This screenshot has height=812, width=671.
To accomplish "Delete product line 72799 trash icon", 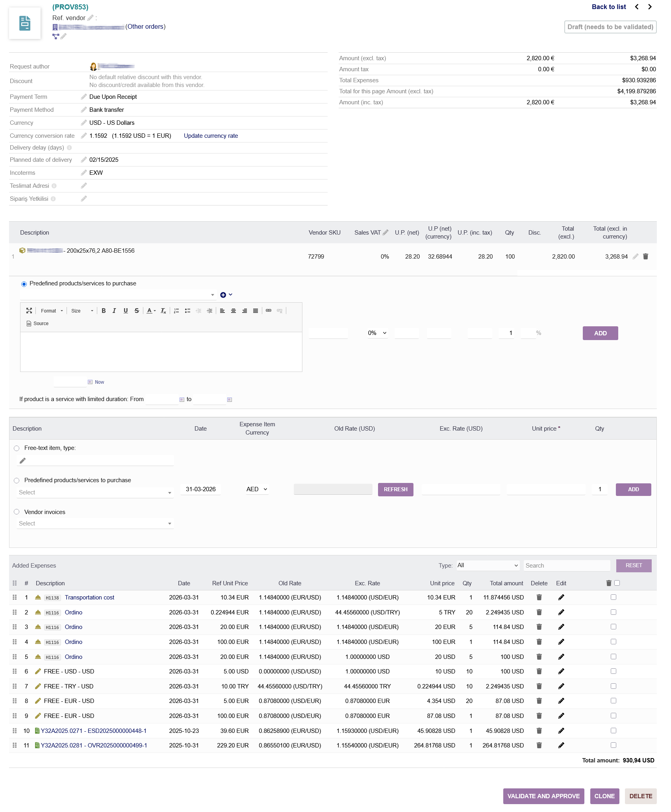I will (x=645, y=257).
